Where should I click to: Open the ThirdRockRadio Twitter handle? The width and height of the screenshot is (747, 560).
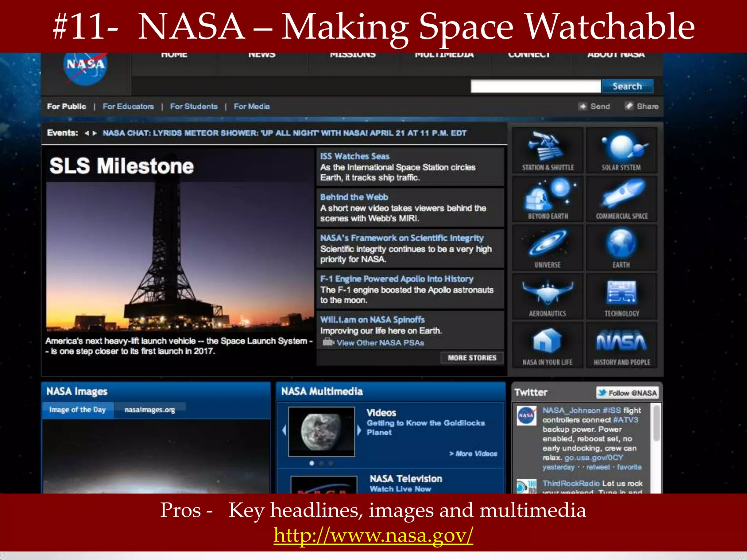pyautogui.click(x=571, y=483)
